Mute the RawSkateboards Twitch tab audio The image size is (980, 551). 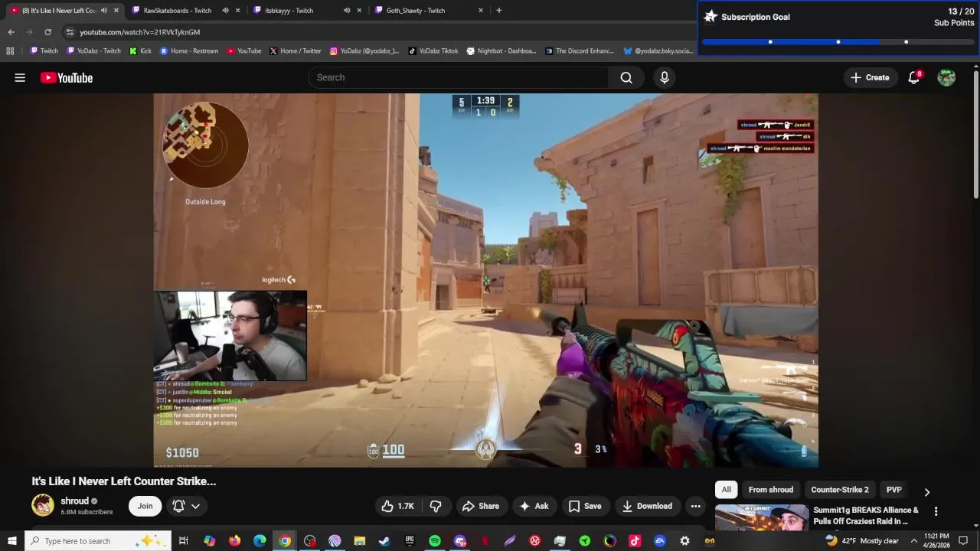click(225, 11)
